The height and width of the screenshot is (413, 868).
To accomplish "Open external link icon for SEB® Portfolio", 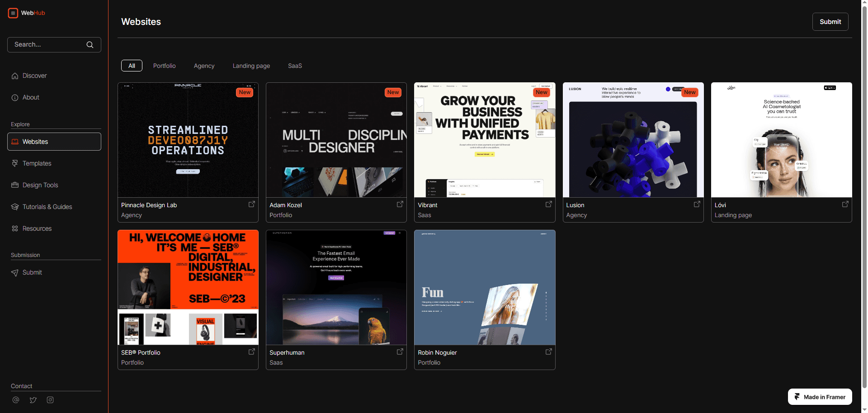I will pyautogui.click(x=252, y=351).
